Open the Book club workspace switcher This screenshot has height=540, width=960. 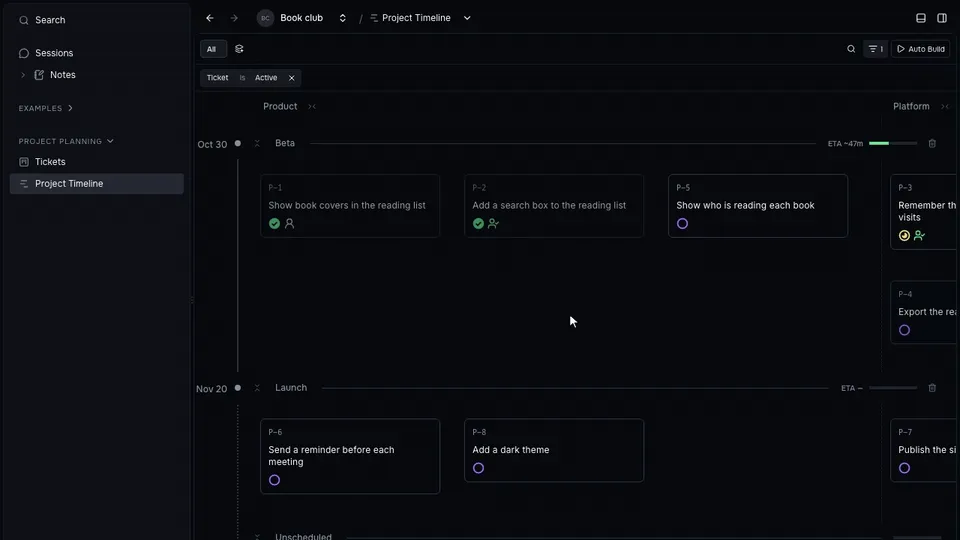click(x=342, y=18)
